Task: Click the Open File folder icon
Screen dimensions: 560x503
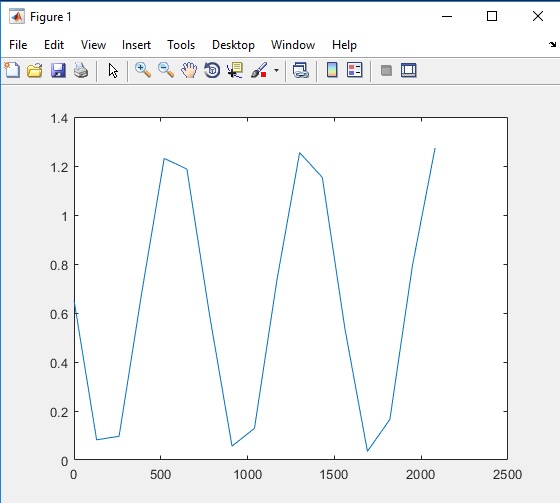Action: point(35,70)
